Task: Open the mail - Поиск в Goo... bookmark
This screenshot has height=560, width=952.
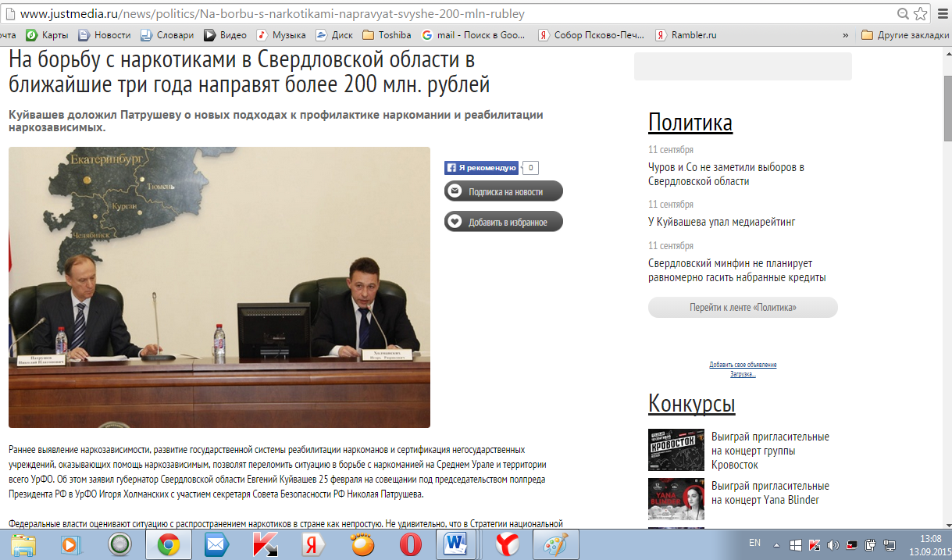Action: point(475,35)
